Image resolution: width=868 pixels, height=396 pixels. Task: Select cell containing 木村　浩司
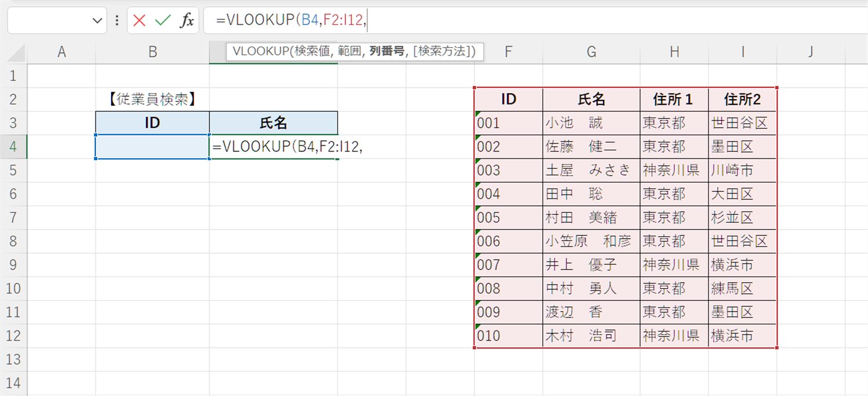click(591, 335)
